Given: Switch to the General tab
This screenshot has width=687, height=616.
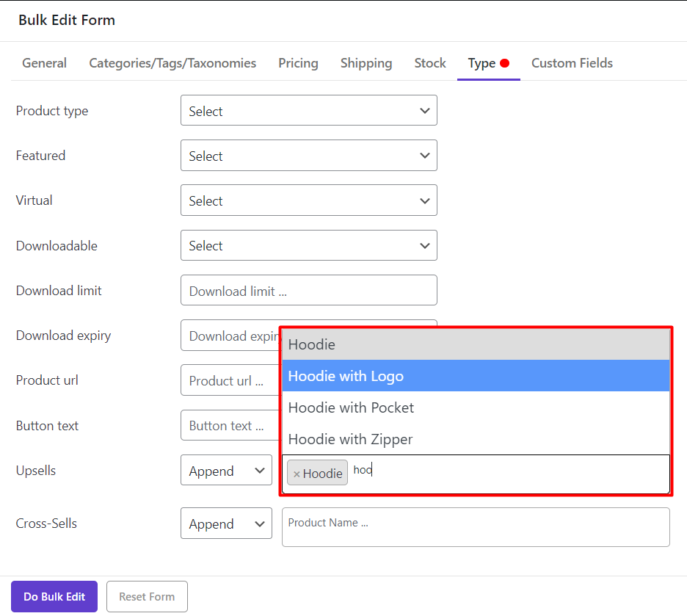Looking at the screenshot, I should tap(44, 63).
